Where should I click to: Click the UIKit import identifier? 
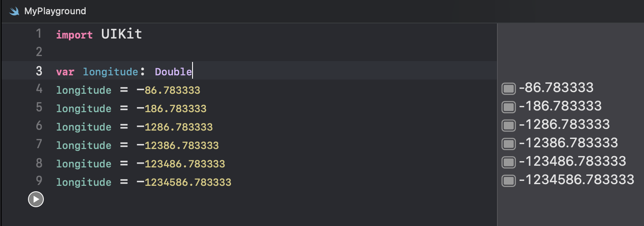[x=122, y=34]
